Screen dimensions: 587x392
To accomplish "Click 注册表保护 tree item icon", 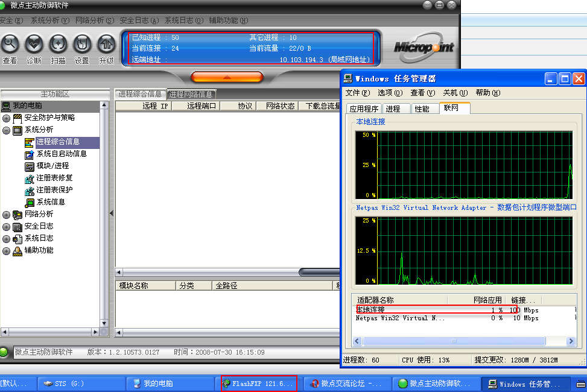I will coord(29,191).
